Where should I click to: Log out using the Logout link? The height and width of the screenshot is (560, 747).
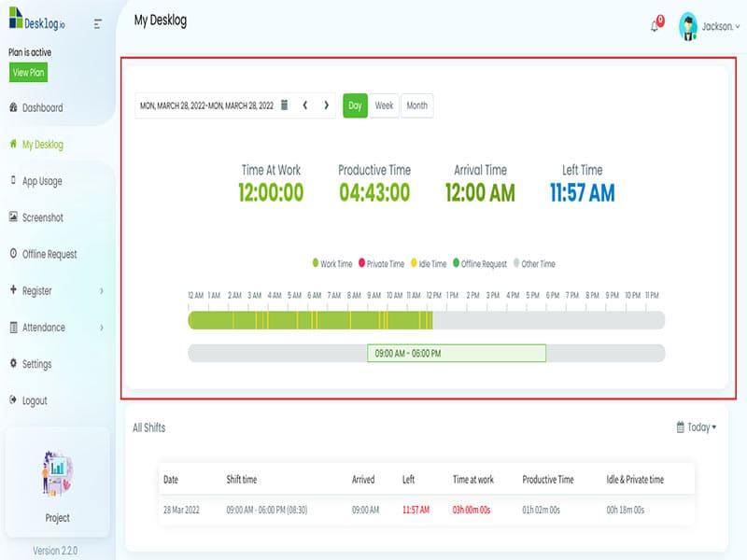34,400
